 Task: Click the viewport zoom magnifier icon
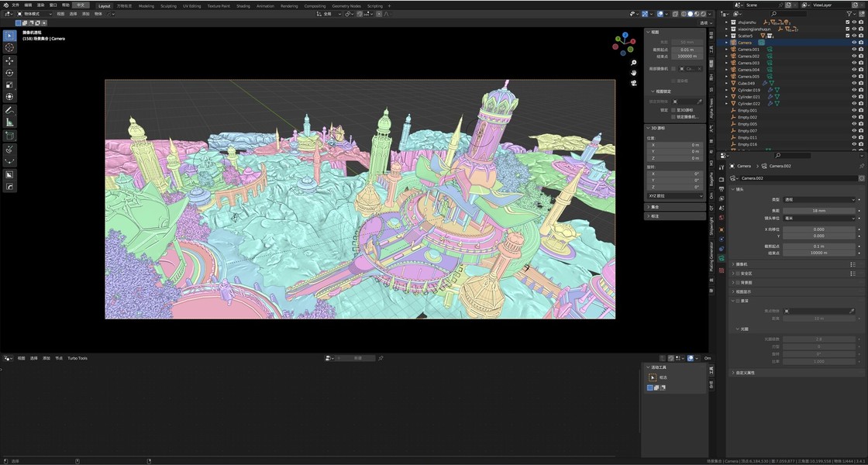pyautogui.click(x=634, y=63)
